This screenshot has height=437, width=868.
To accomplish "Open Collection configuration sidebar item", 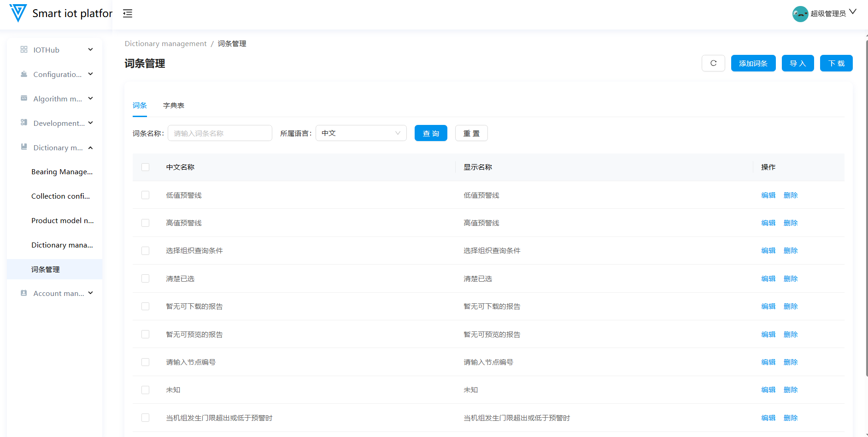I will click(61, 196).
